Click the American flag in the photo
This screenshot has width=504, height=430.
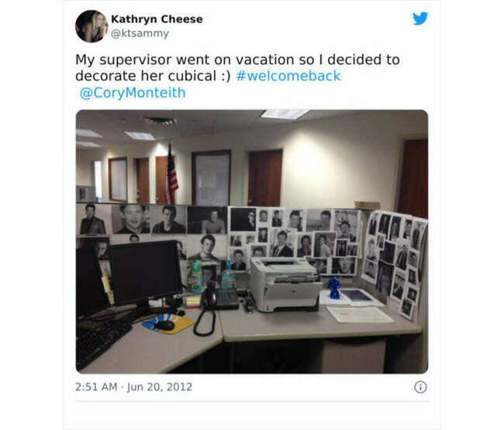[x=171, y=175]
